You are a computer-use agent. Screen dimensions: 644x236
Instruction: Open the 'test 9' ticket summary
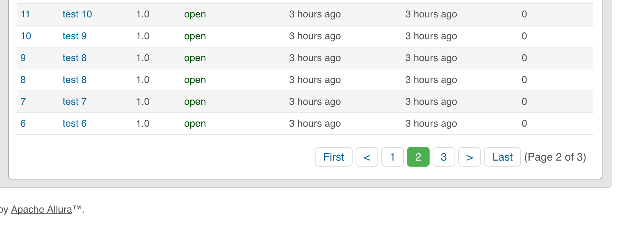(x=74, y=36)
